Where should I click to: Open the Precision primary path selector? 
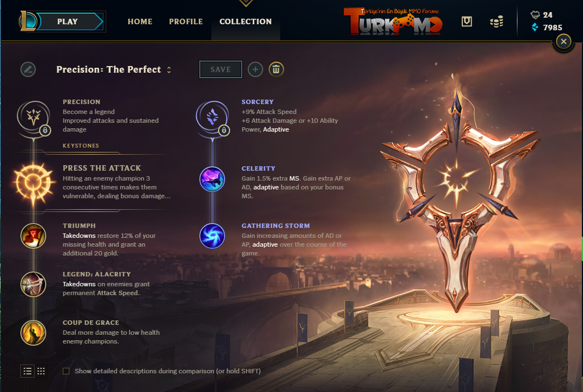34,116
